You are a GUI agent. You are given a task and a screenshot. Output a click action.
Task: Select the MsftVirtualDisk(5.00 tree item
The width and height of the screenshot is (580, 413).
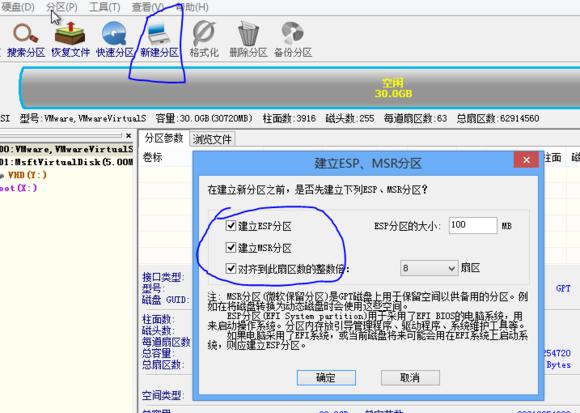[66, 162]
